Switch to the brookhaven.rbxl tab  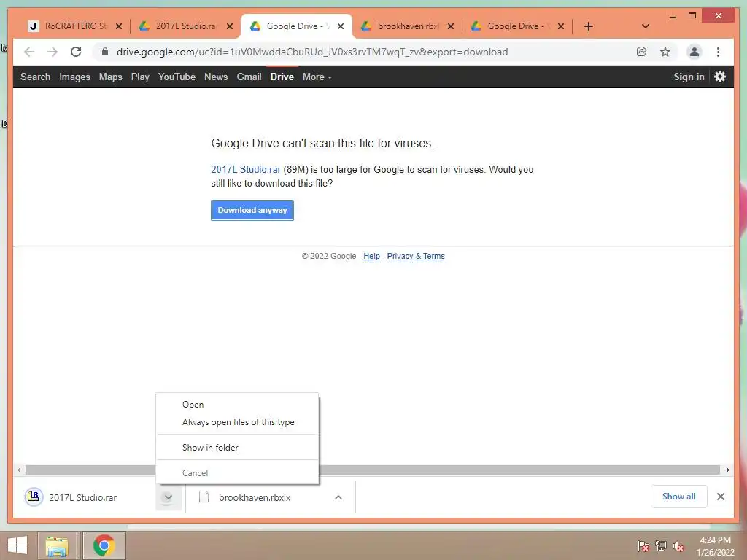coord(407,26)
